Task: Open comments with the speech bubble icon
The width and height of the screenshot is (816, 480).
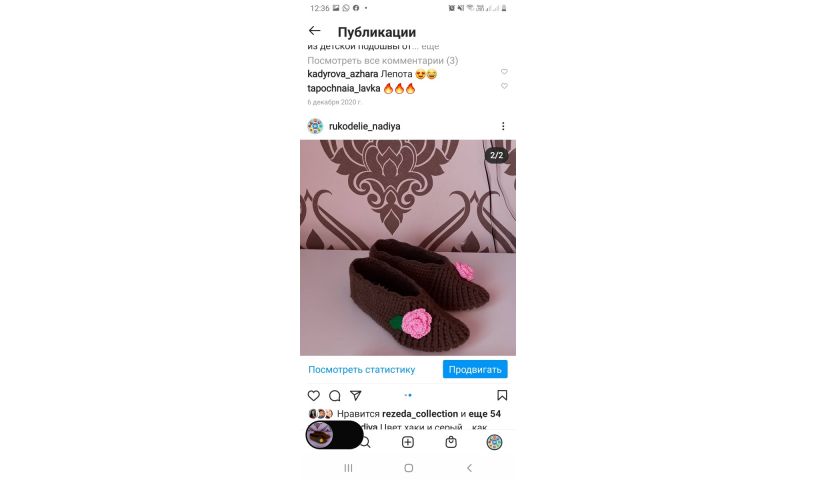Action: coord(335,396)
